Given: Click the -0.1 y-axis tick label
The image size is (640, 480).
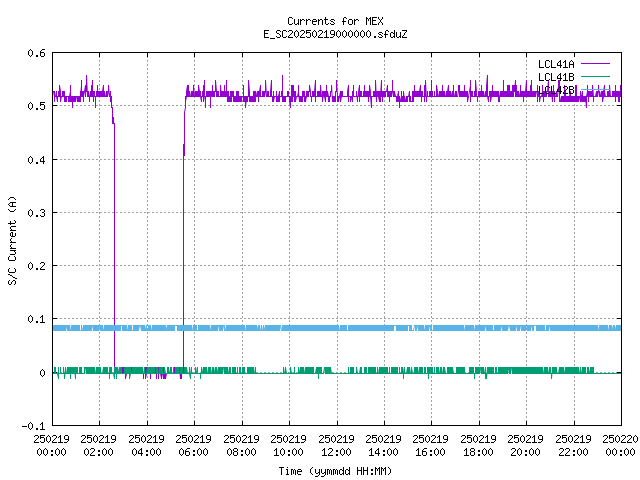Looking at the screenshot, I should [33, 426].
